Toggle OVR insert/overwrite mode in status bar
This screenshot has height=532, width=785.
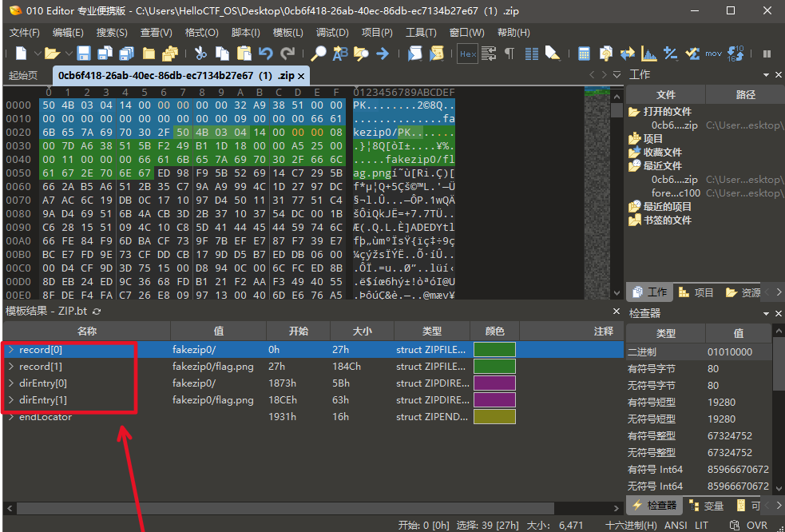click(x=756, y=526)
